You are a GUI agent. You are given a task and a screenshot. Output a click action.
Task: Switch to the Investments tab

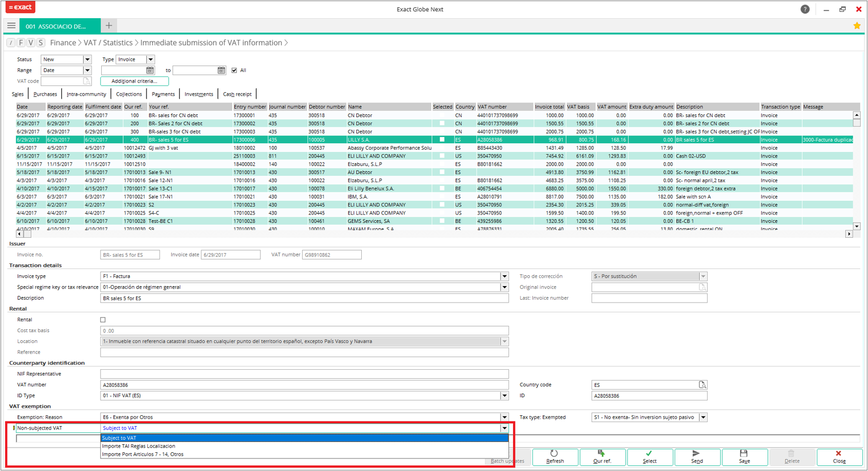[199, 94]
